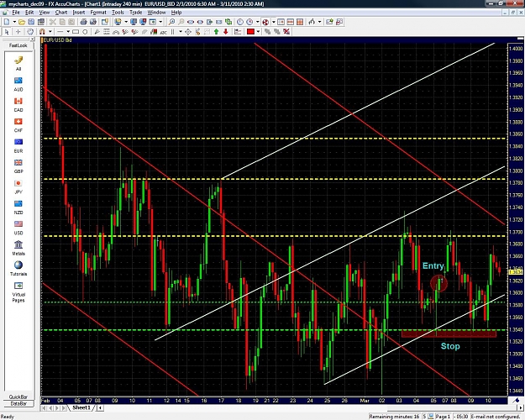Expand the indicators dropdown arrow
525x420 pixels.
[320, 22]
